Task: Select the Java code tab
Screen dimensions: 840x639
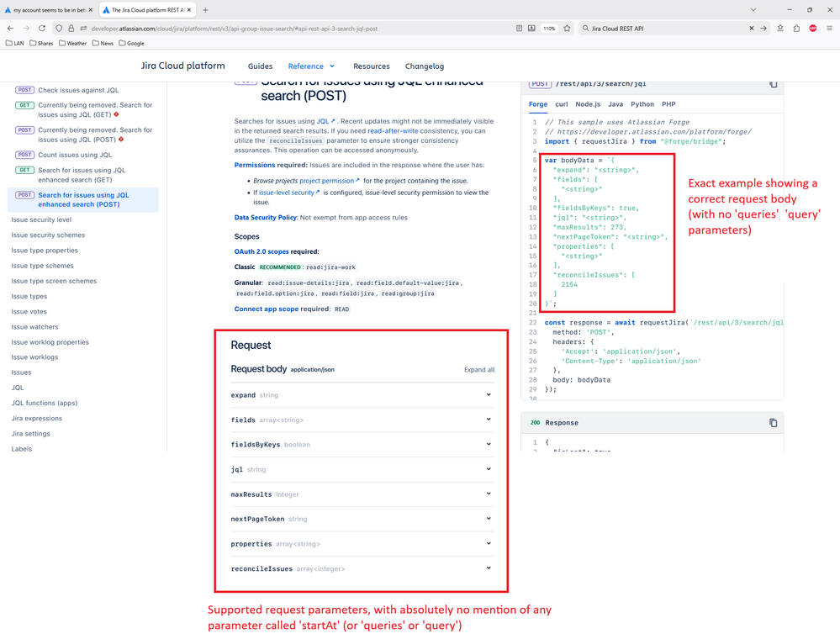Action: 615,104
